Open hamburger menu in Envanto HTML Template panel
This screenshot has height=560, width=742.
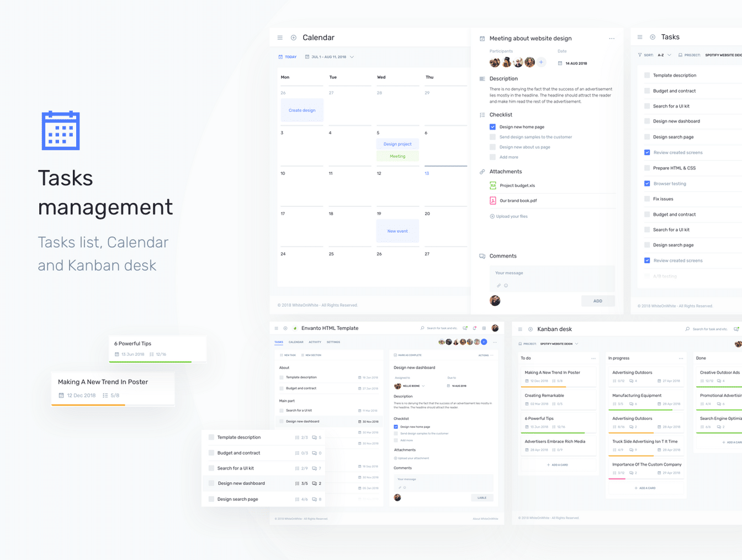[277, 328]
